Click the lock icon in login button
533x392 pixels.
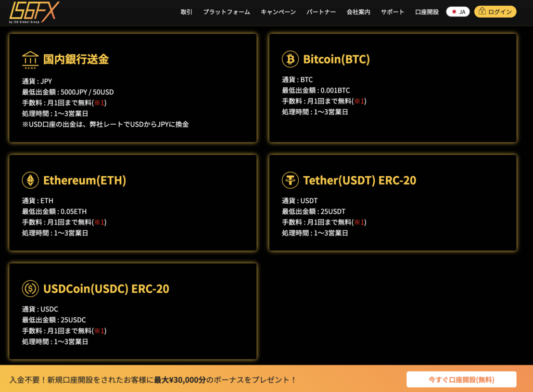point(482,11)
